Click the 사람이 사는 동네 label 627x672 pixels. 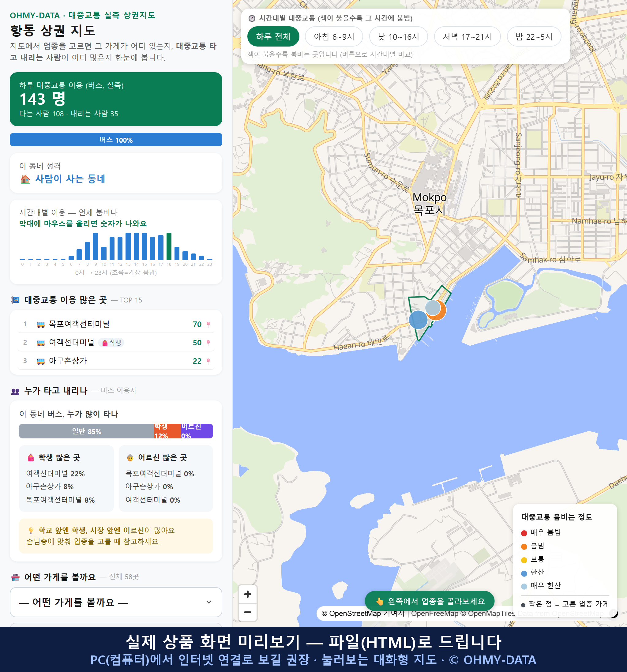[x=70, y=179]
